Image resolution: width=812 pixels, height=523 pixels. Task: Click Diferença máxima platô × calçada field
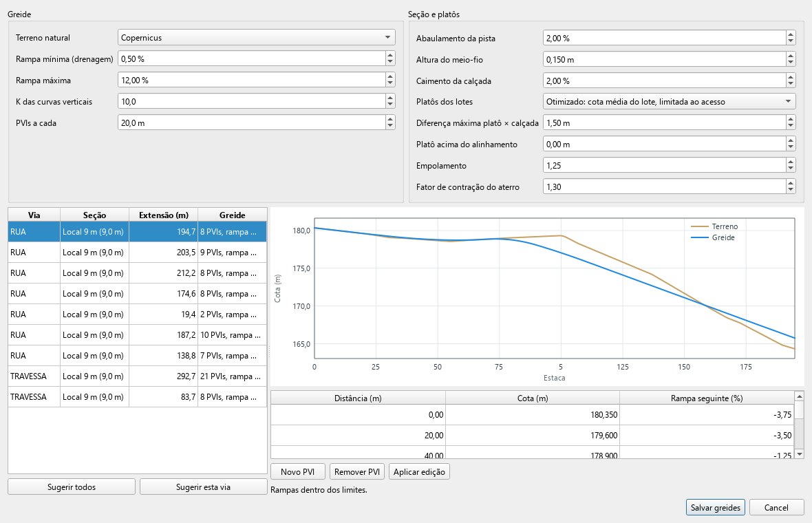point(665,122)
